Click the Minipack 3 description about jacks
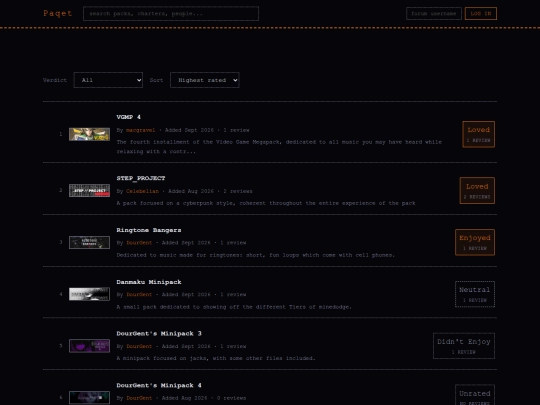The image size is (540, 405). 216,359
